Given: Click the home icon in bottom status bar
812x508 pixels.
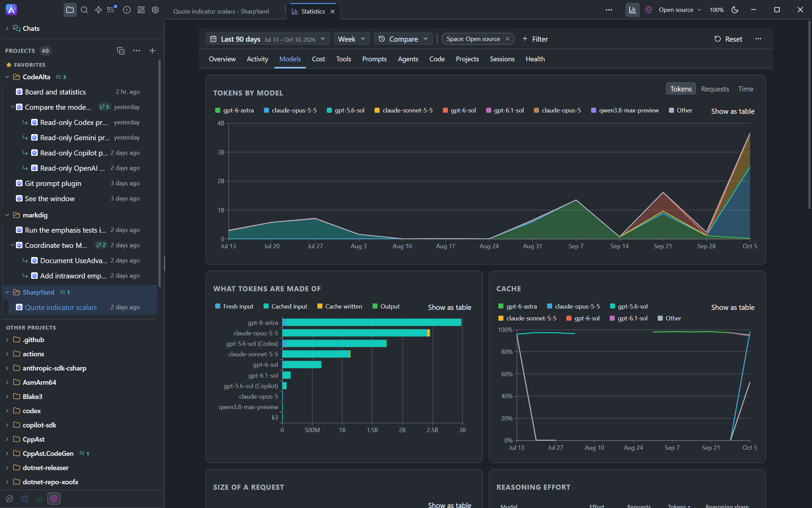Looking at the screenshot, I should [39, 499].
